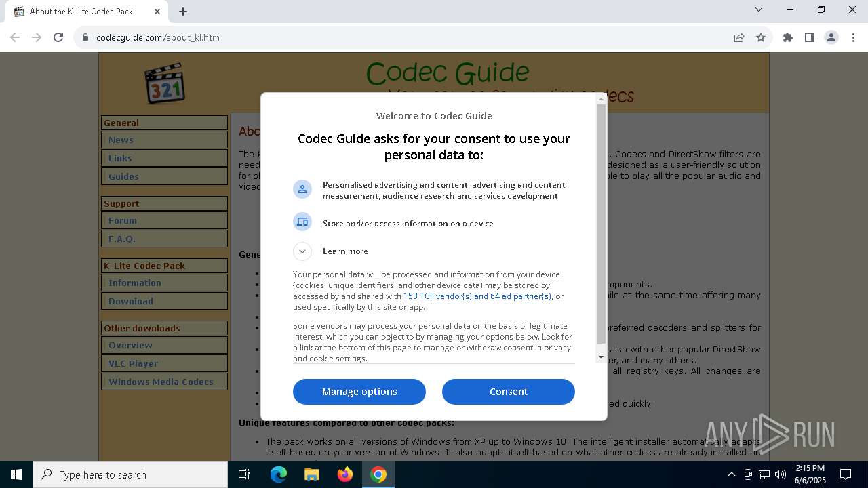The height and width of the screenshot is (488, 868).
Task: Click the taskbar search box
Action: click(x=130, y=474)
